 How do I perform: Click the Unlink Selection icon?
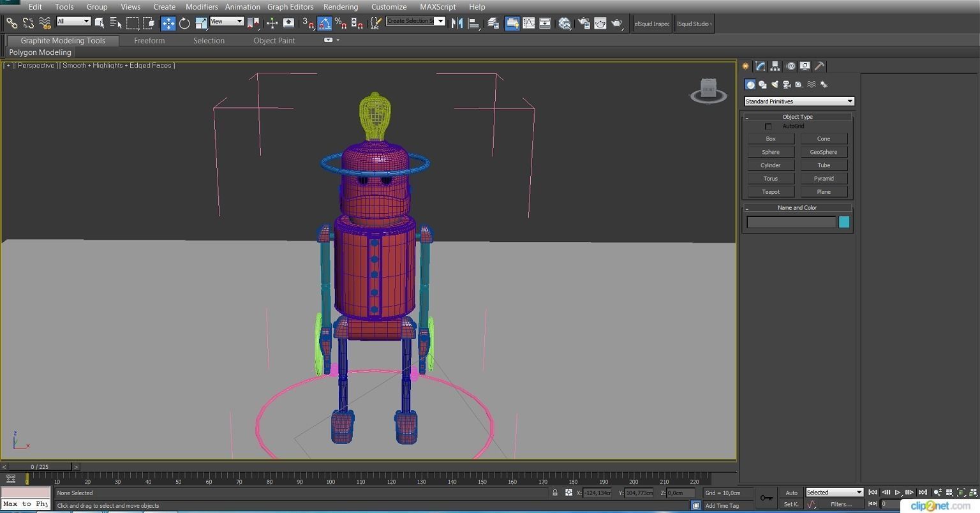[x=28, y=23]
